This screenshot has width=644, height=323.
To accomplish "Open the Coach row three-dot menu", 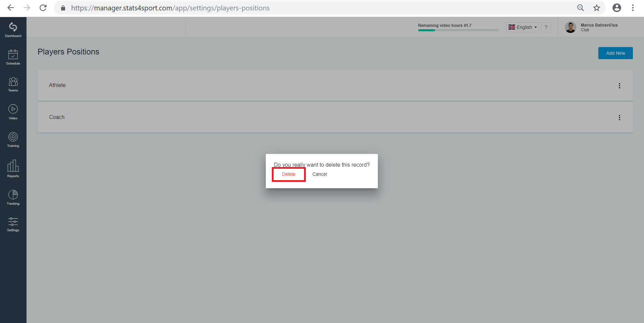I will [x=620, y=118].
